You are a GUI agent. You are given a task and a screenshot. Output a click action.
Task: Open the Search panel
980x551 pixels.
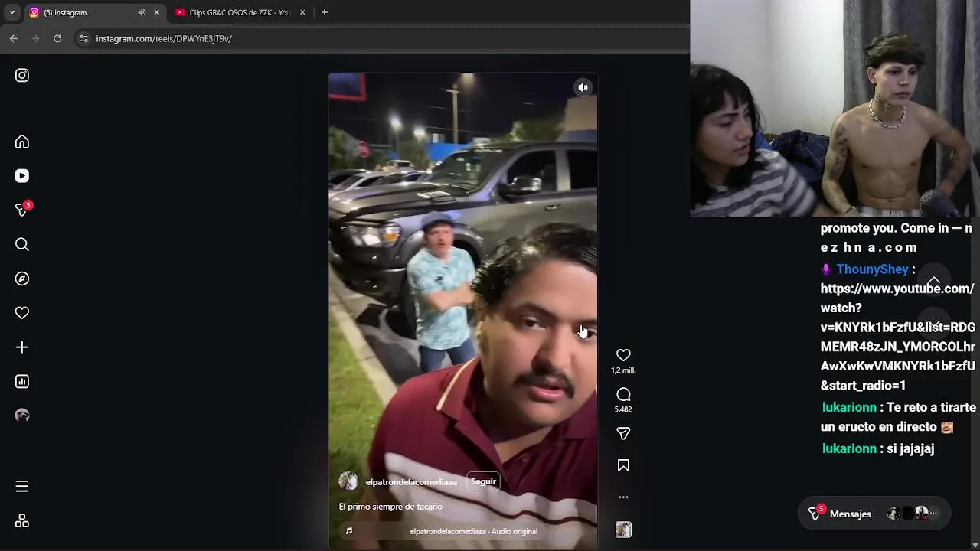[x=22, y=244]
